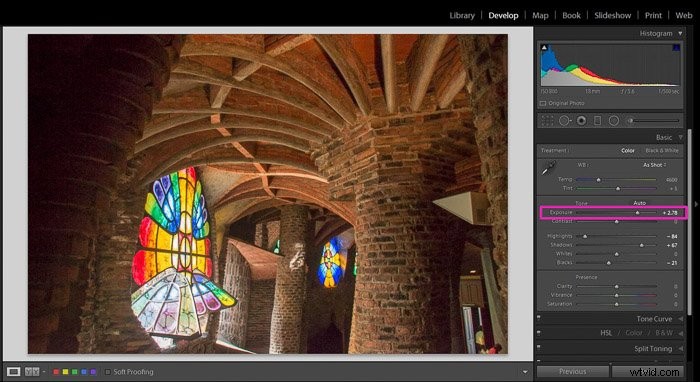The height and width of the screenshot is (382, 700).
Task: Click the Contrast slider handle
Action: coord(617,221)
